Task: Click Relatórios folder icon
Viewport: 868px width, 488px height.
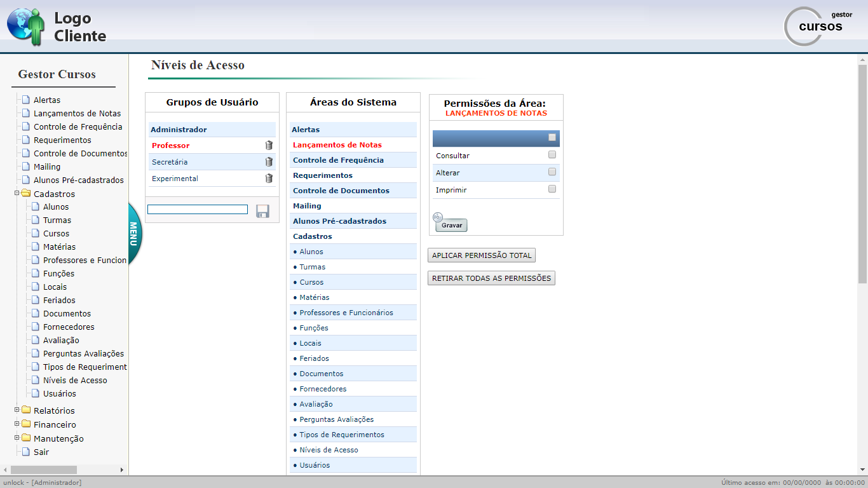Action: pyautogui.click(x=26, y=410)
